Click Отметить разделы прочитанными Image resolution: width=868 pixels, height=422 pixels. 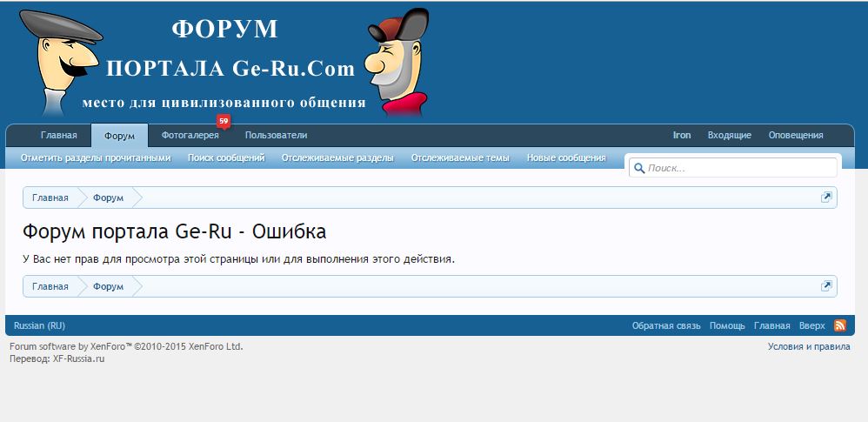[x=96, y=157]
